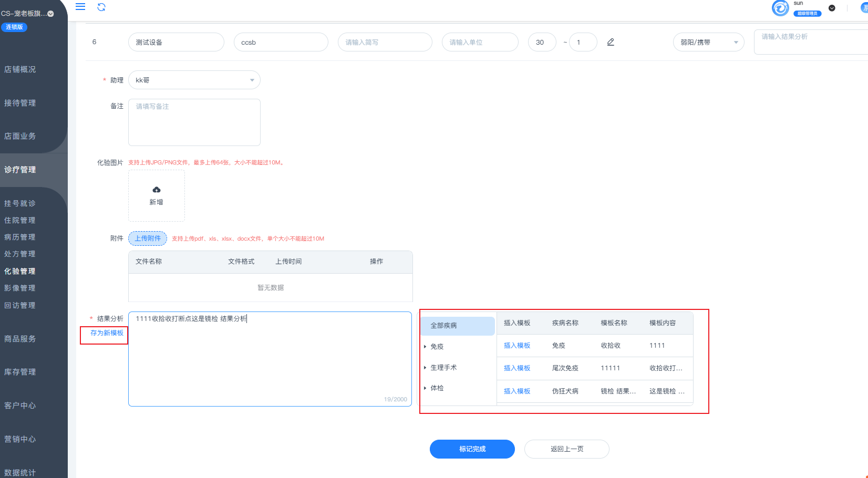
Task: Insert template for 伪狂犬病 row
Action: coord(517,391)
